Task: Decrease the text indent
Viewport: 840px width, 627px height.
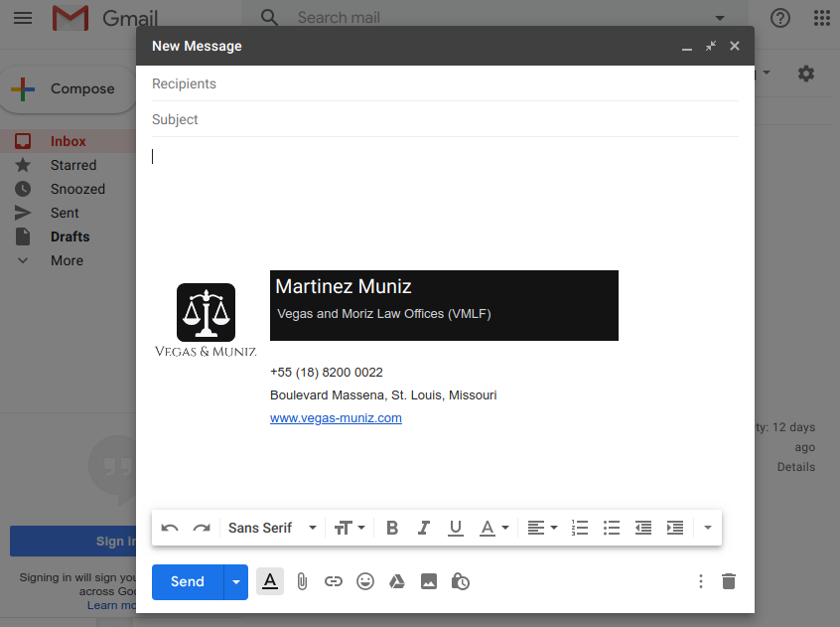Action: coord(642,529)
